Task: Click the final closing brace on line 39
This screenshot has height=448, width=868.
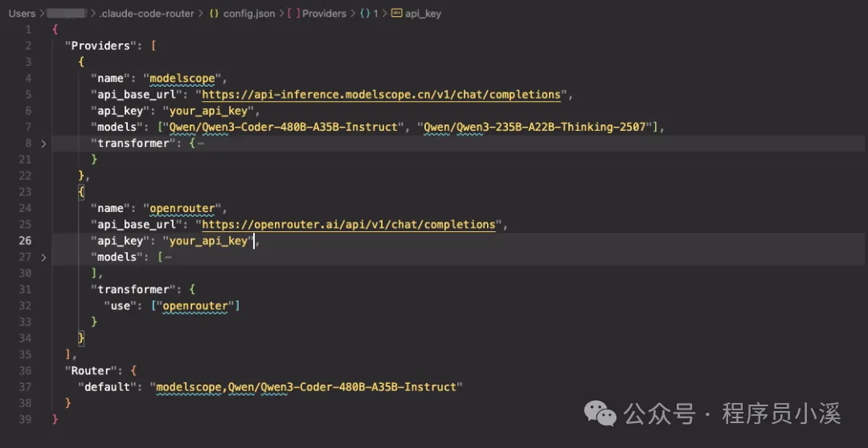Action: pyautogui.click(x=55, y=419)
